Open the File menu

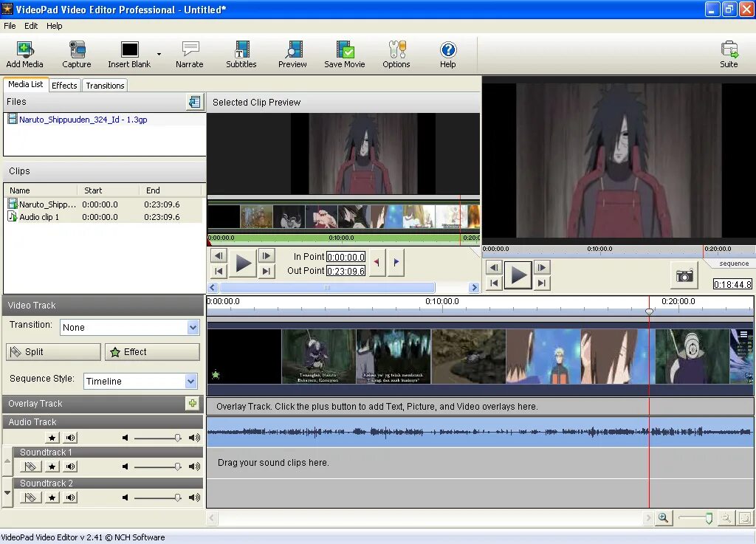[10, 26]
